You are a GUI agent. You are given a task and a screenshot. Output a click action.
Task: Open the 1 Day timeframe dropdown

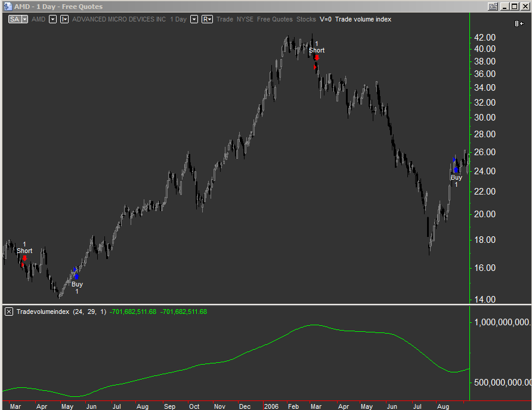pos(193,19)
